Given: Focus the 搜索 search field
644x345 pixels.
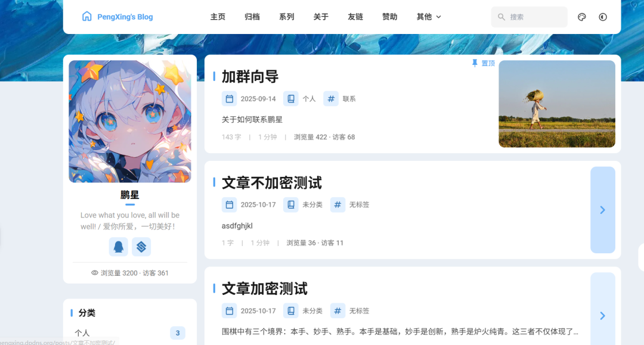Looking at the screenshot, I should [x=529, y=17].
